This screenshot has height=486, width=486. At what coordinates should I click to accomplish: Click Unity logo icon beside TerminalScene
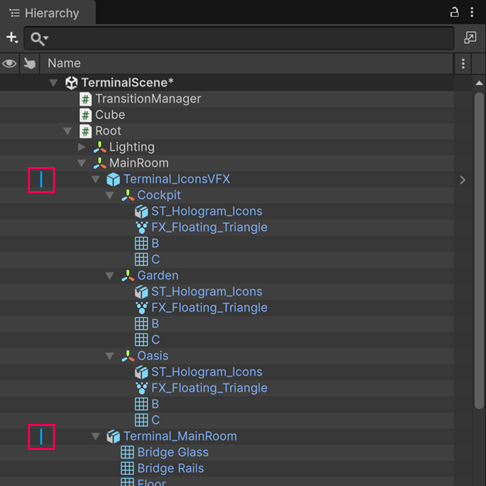tap(71, 83)
